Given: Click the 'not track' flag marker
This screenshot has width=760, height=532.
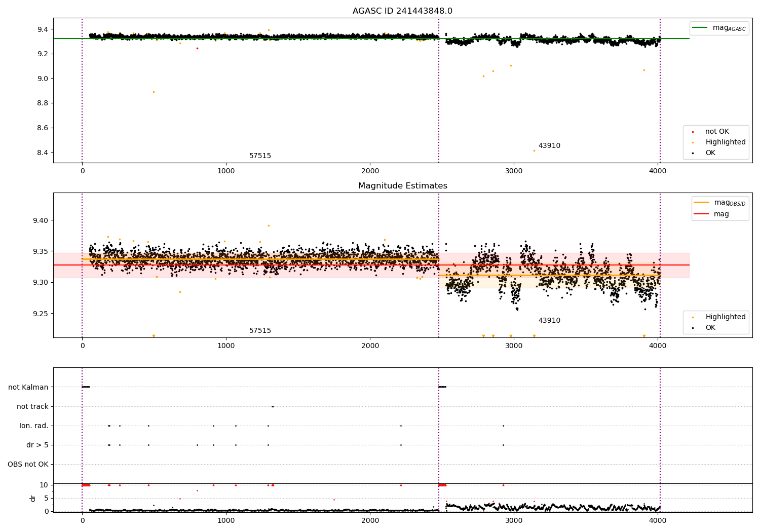Looking at the screenshot, I should 273,406.
